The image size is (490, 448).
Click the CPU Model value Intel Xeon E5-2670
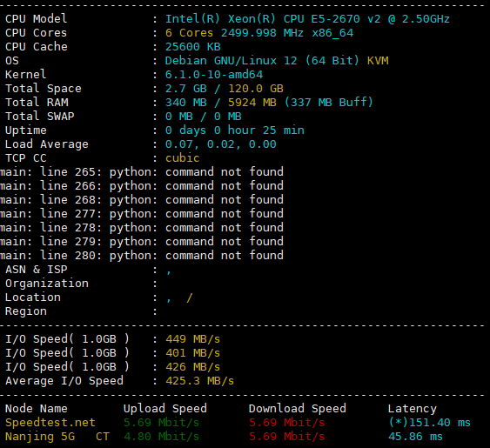(307, 19)
